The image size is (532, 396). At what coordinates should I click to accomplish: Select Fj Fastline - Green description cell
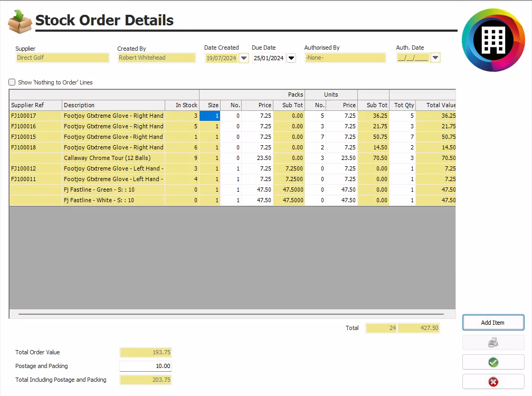[x=113, y=190]
